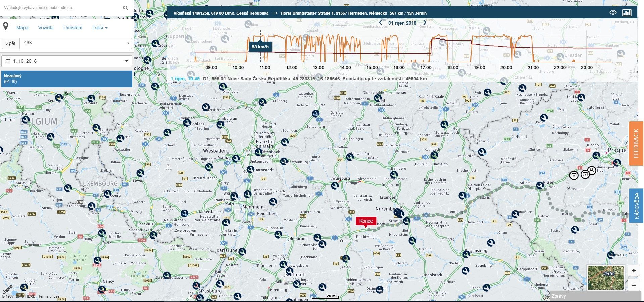Click the service wrench icon near Verviers
644x302 pixels.
91,98
